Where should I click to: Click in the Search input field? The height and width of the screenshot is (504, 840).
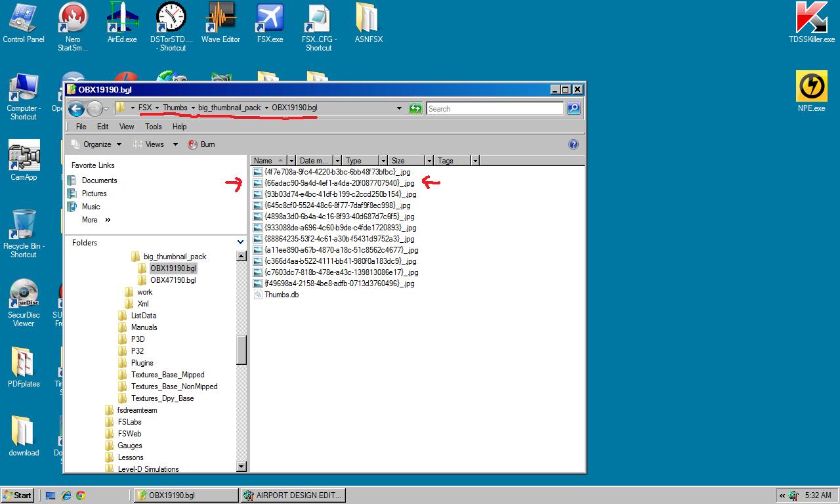click(x=495, y=108)
